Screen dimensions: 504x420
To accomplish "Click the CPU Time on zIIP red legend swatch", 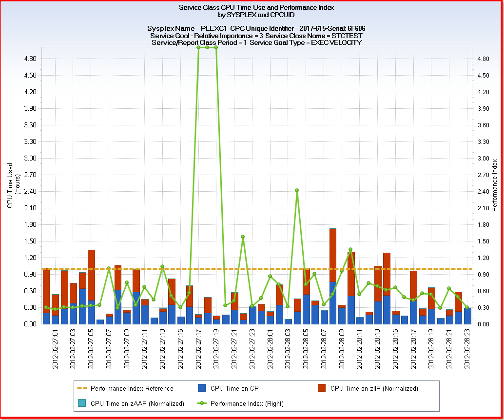I will 322,388.
